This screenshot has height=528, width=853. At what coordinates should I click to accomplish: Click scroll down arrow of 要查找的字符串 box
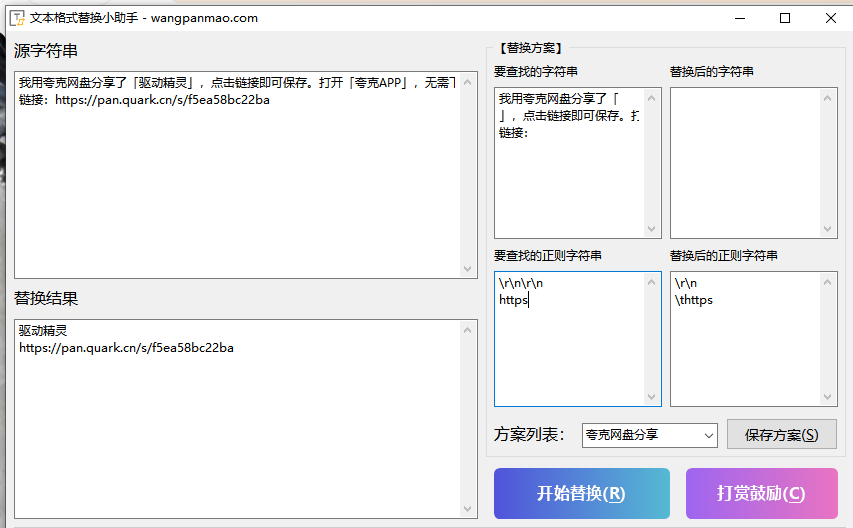coord(652,229)
